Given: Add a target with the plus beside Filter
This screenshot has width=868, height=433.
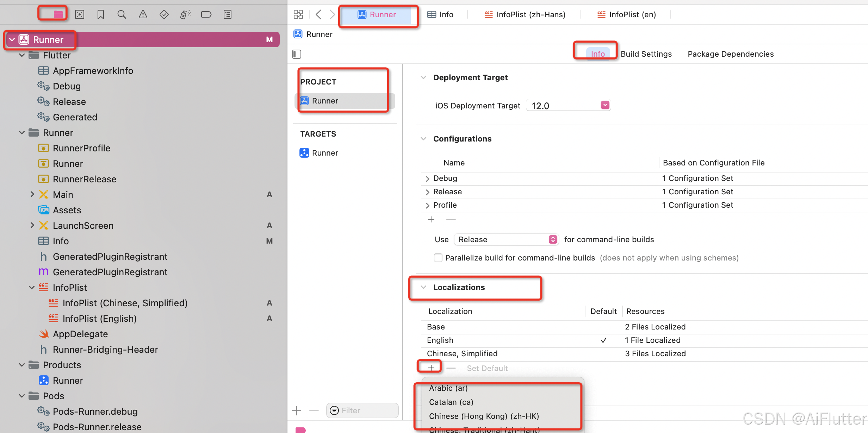Looking at the screenshot, I should (297, 410).
